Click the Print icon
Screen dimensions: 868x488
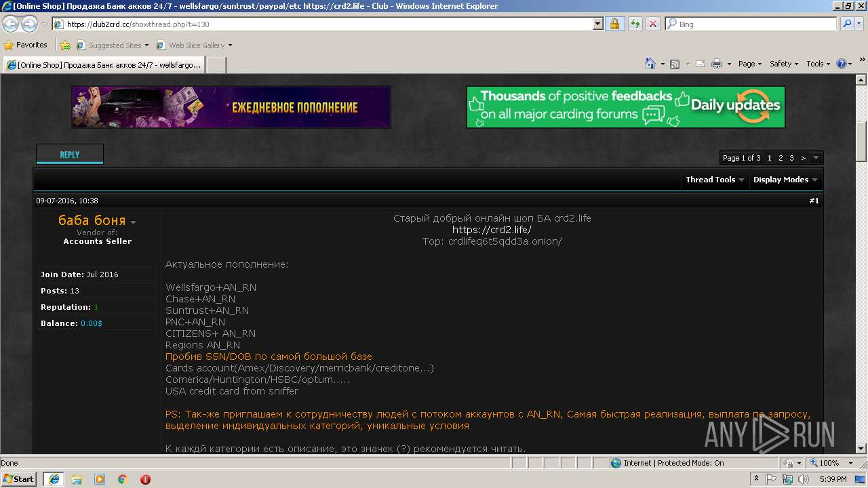click(716, 64)
